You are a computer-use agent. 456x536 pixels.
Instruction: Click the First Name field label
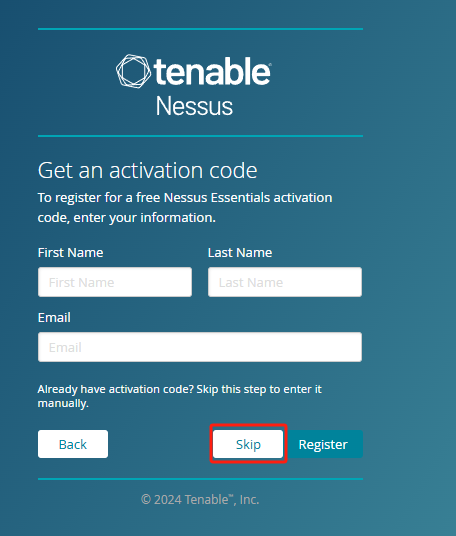tap(70, 253)
